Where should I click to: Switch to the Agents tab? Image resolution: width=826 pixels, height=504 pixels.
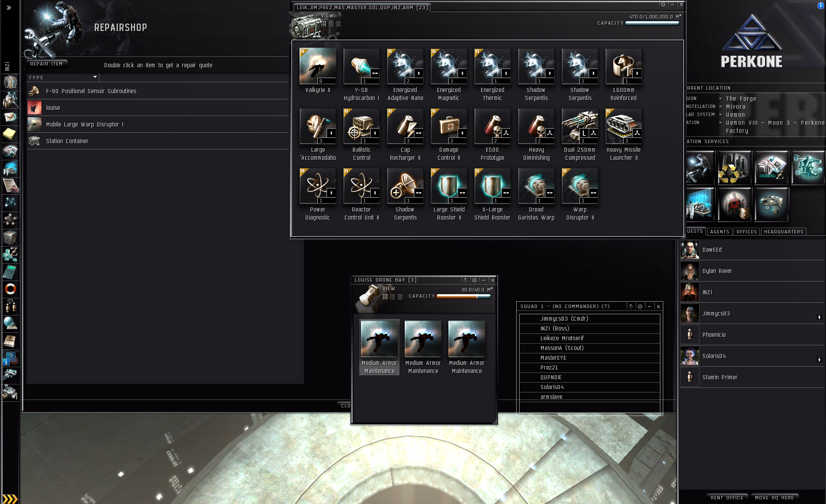tap(720, 232)
